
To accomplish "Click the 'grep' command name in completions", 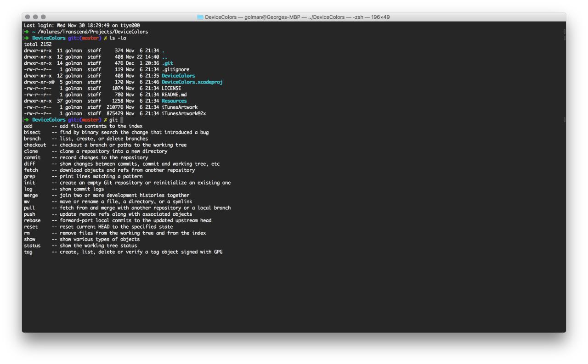I will pyautogui.click(x=29, y=176).
